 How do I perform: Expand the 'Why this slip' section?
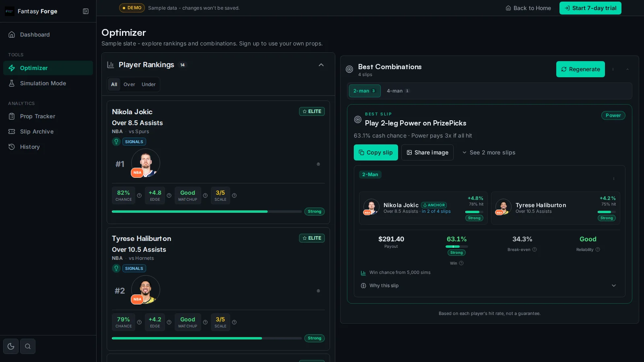click(489, 286)
